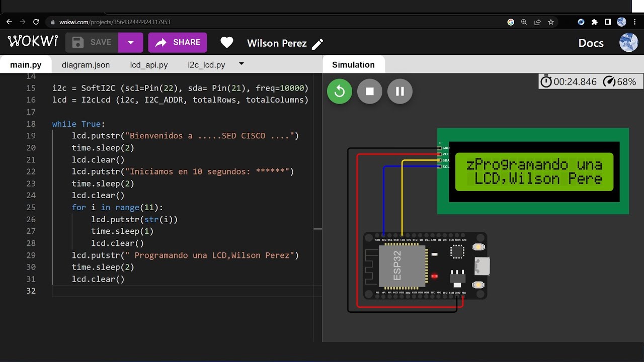Click the editor minimap scrollbar
Screen dimensions: 644x362
pyautogui.click(x=317, y=208)
